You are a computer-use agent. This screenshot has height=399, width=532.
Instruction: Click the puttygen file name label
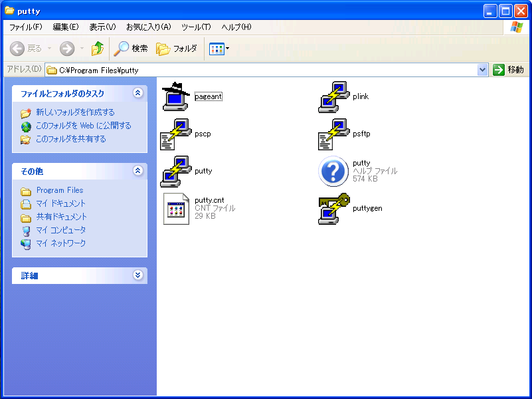point(367,209)
